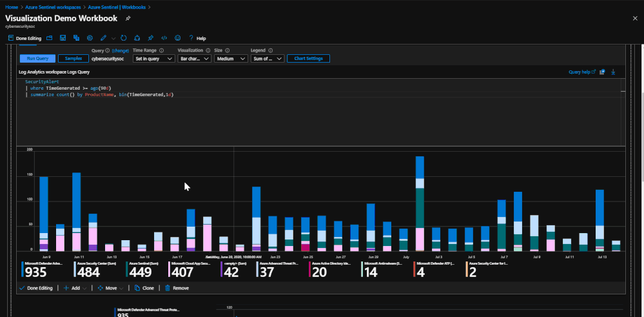
Task: Click the (change) query link
Action: (121, 50)
